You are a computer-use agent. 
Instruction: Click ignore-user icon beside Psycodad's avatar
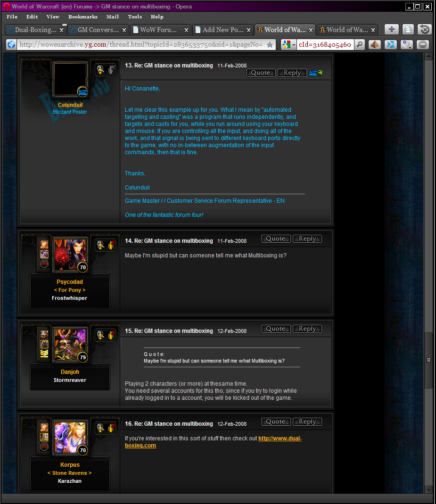click(111, 245)
